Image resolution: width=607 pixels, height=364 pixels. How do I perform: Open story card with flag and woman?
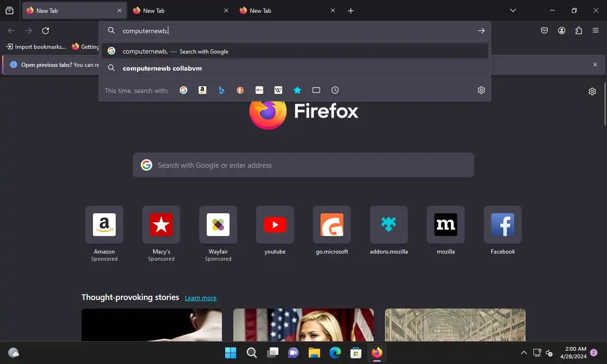[303, 325]
